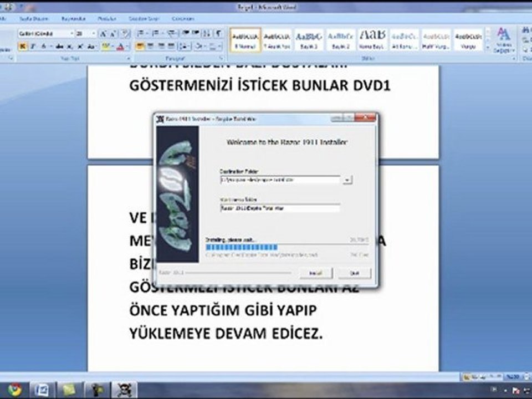The height and width of the screenshot is (399, 532).
Task: Align text right using ribbon icon
Action: tap(161, 46)
